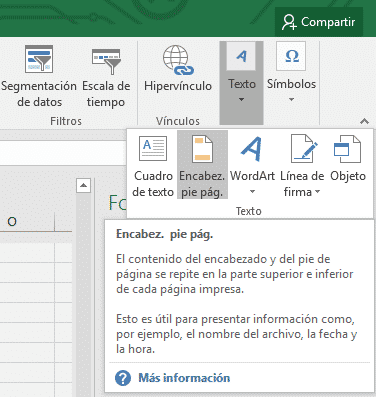376x397 pixels.
Task: Click the Compartir share button
Action: 319,22
